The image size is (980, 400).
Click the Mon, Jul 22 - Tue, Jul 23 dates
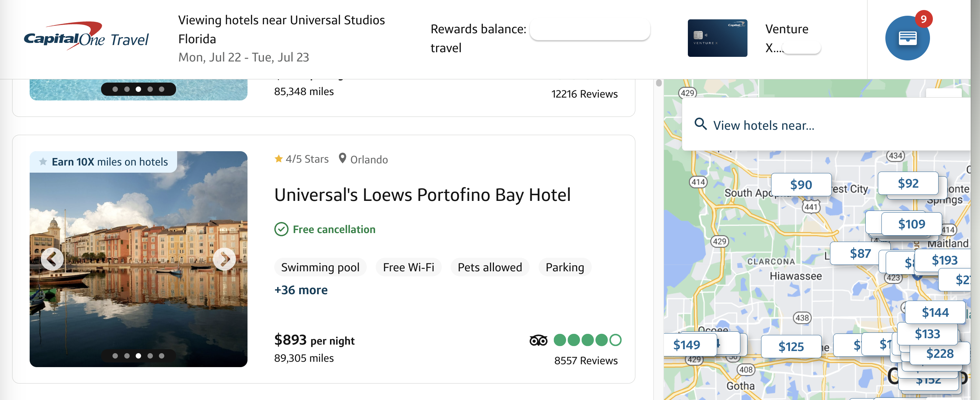click(x=244, y=57)
